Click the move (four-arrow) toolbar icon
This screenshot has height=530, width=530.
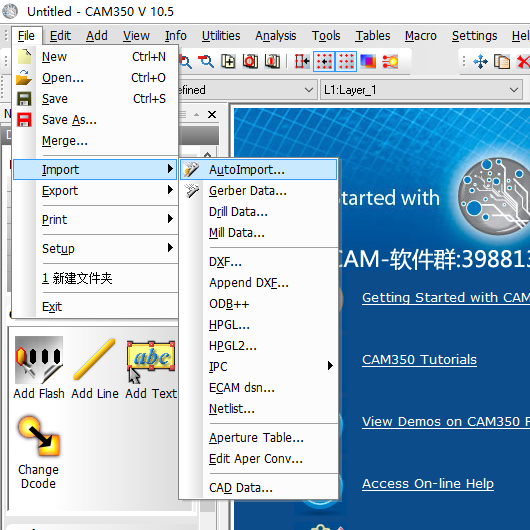click(480, 62)
